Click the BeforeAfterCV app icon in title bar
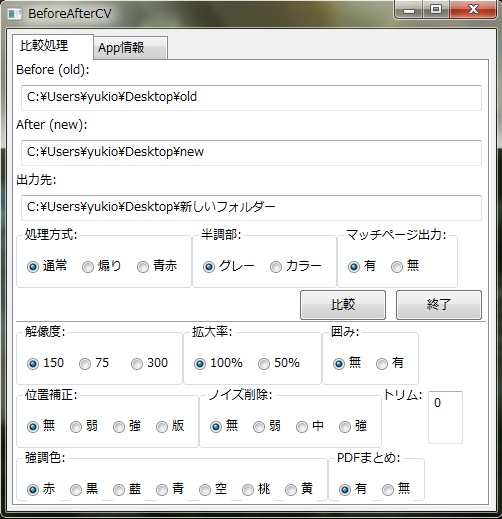502x519 pixels. click(x=14, y=14)
